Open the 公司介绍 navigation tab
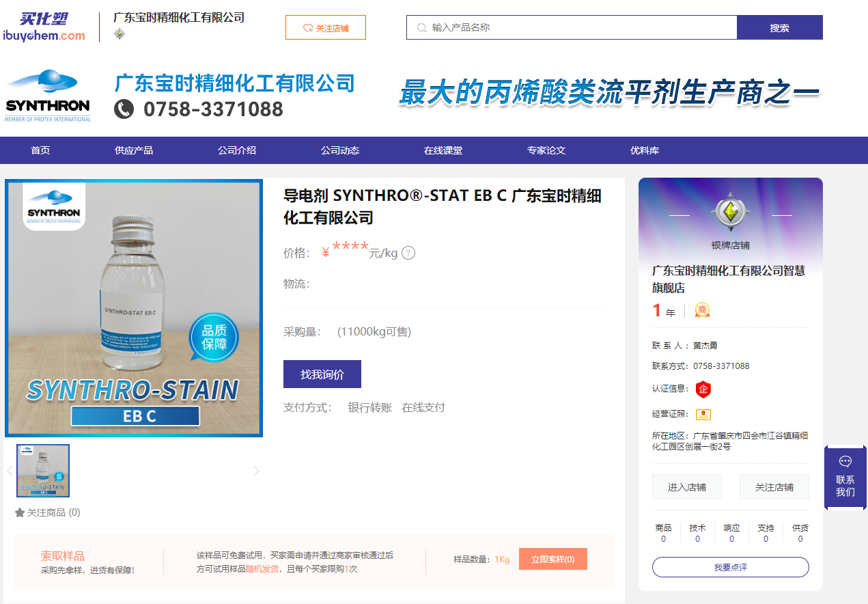Viewport: 868px width, 604px height. coord(237,150)
